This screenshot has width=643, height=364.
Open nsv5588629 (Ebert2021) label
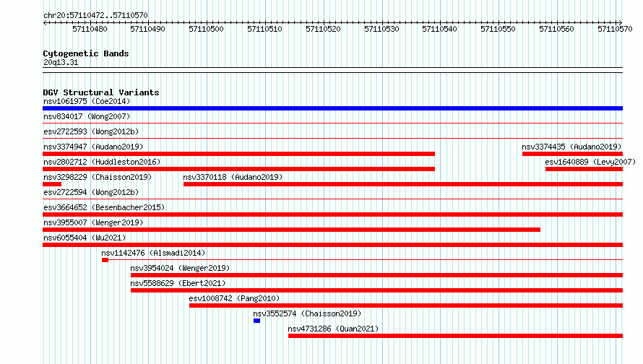click(x=178, y=283)
